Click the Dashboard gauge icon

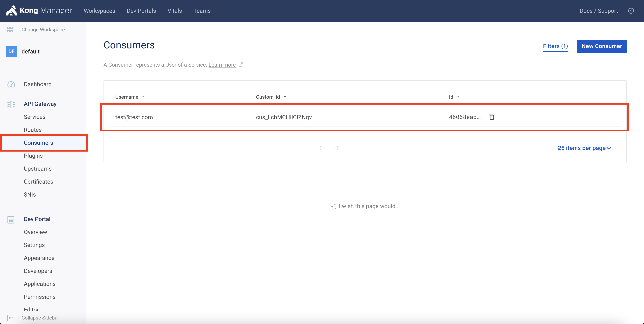click(x=11, y=84)
